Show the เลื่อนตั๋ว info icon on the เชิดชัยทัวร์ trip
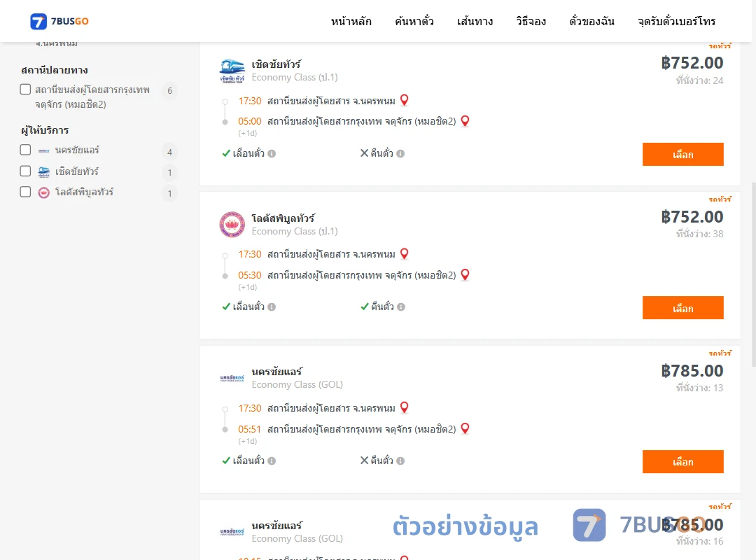Viewport: 756px width, 560px height. click(x=272, y=154)
